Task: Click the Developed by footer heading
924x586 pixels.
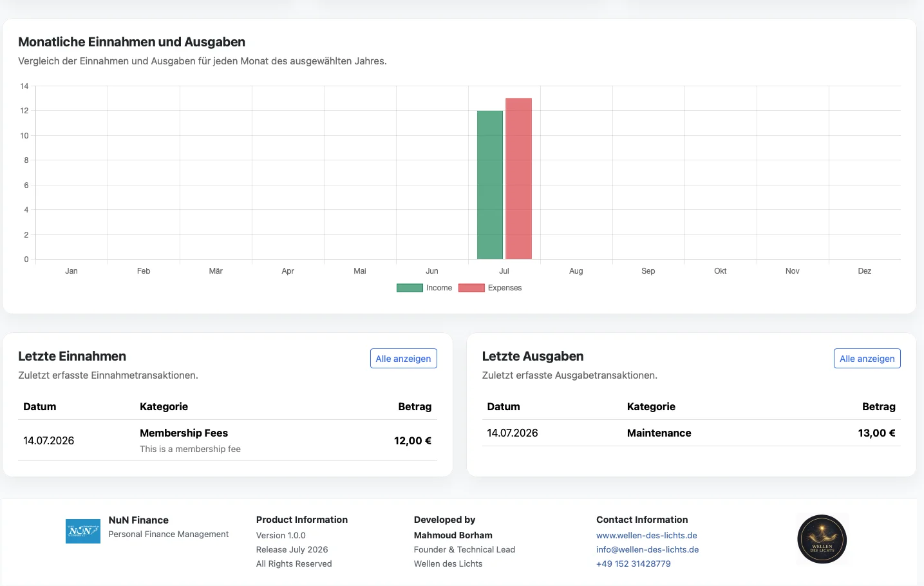Action: [445, 520]
